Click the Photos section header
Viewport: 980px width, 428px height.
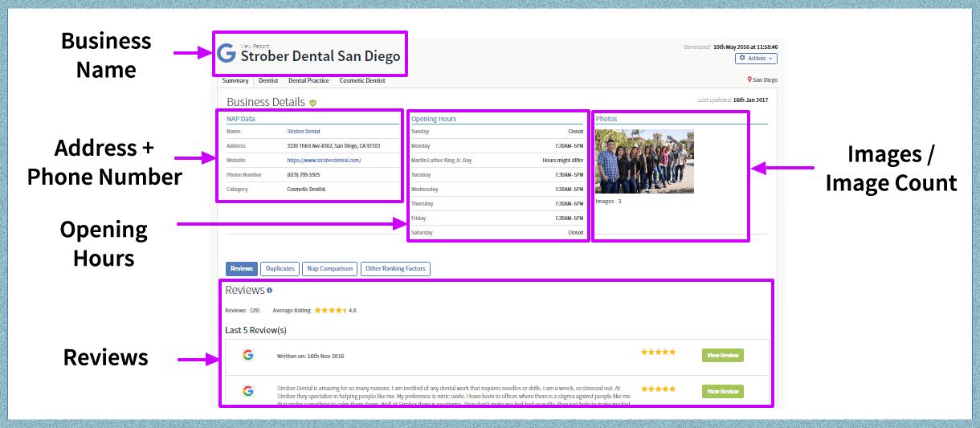(x=606, y=119)
